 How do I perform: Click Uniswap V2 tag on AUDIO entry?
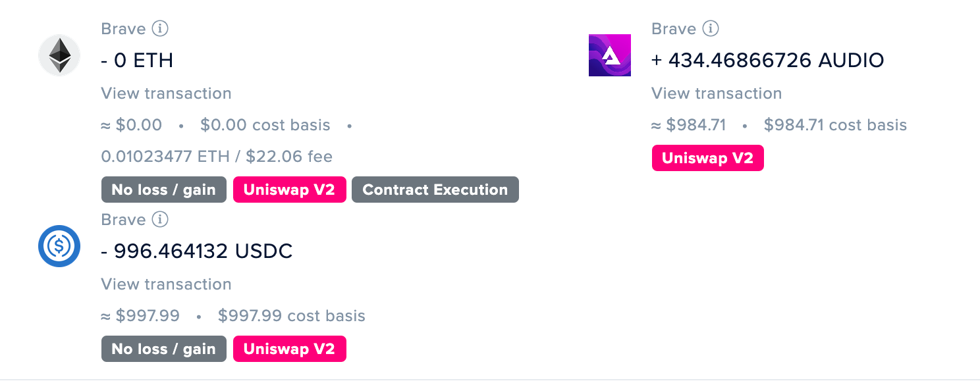point(708,158)
